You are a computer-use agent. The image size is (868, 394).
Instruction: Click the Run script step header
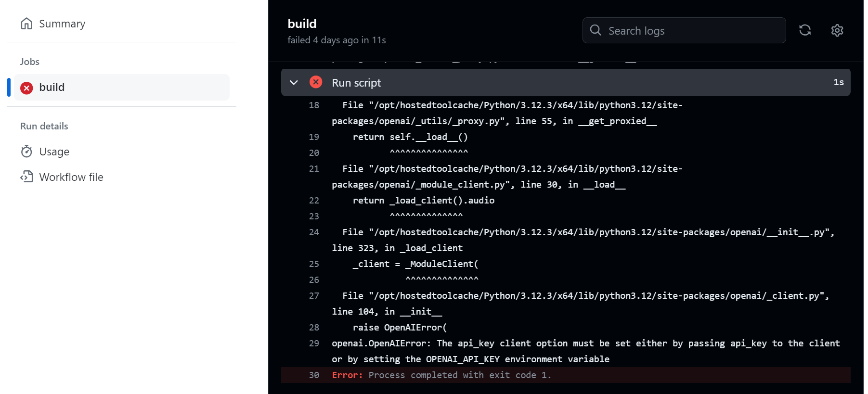pyautogui.click(x=566, y=83)
